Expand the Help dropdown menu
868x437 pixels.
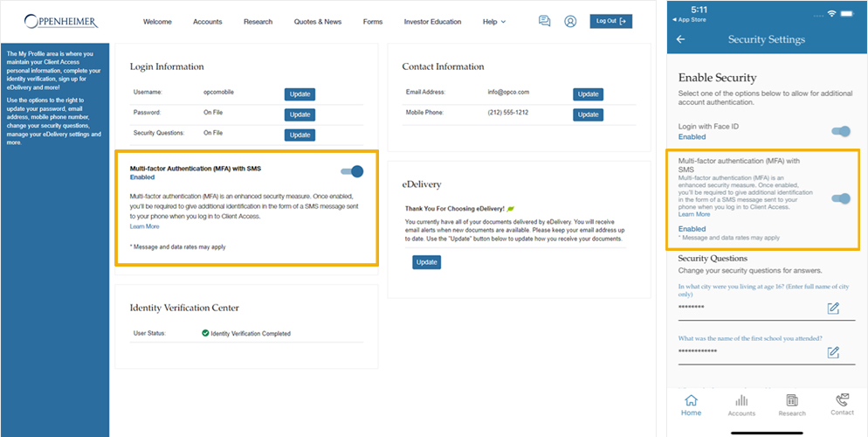(493, 22)
